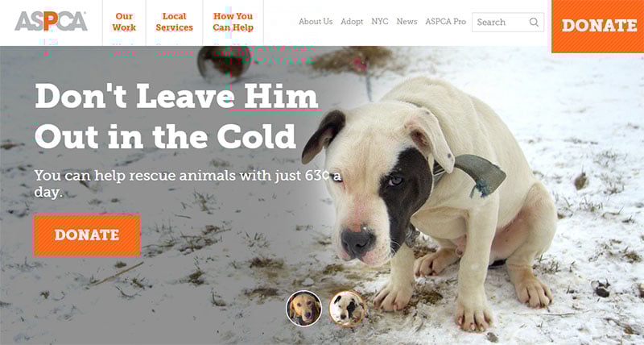Click the magnifying glass search icon
Viewport: 644px width, 345px height.
(x=534, y=23)
